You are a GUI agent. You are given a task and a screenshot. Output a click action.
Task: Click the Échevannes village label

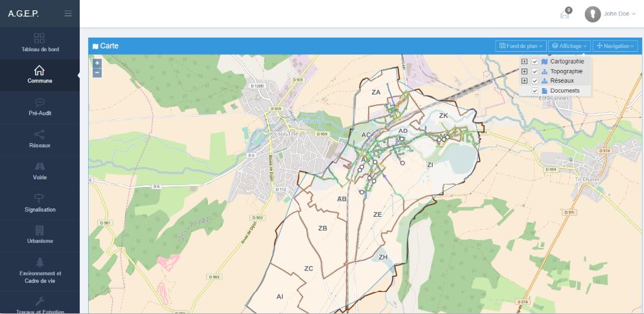[x=553, y=98]
